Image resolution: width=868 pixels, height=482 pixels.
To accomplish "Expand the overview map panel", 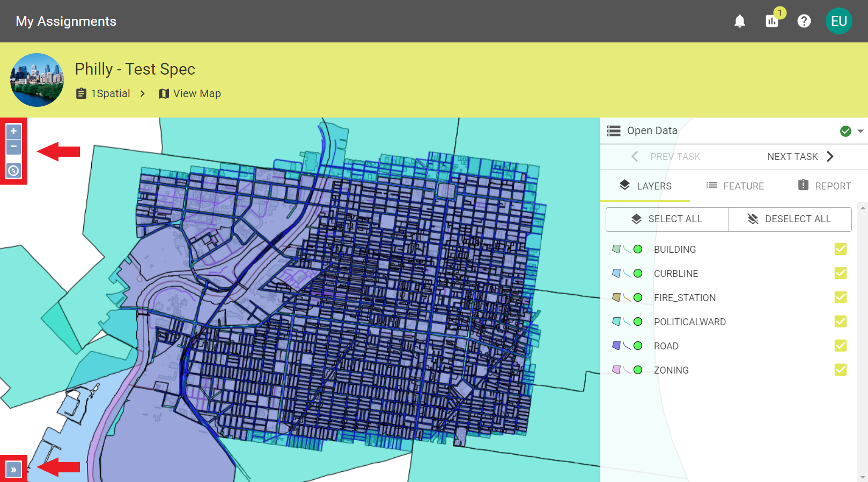I will [13, 470].
